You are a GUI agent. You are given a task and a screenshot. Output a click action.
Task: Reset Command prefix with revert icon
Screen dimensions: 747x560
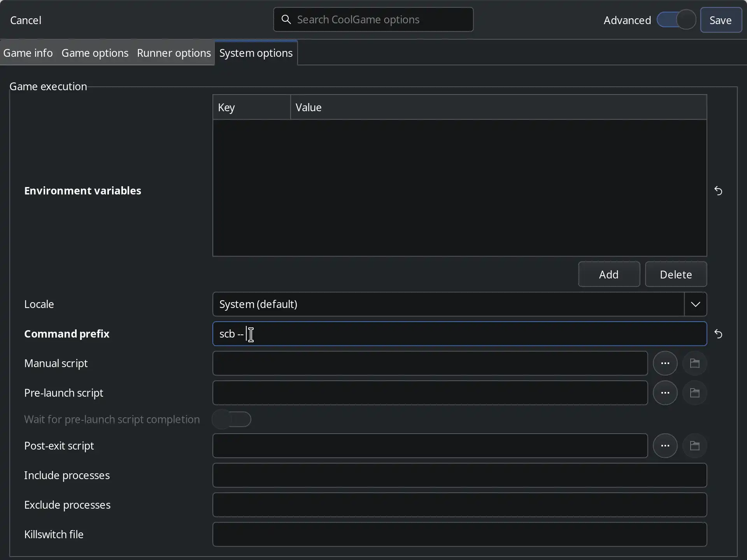[718, 334]
